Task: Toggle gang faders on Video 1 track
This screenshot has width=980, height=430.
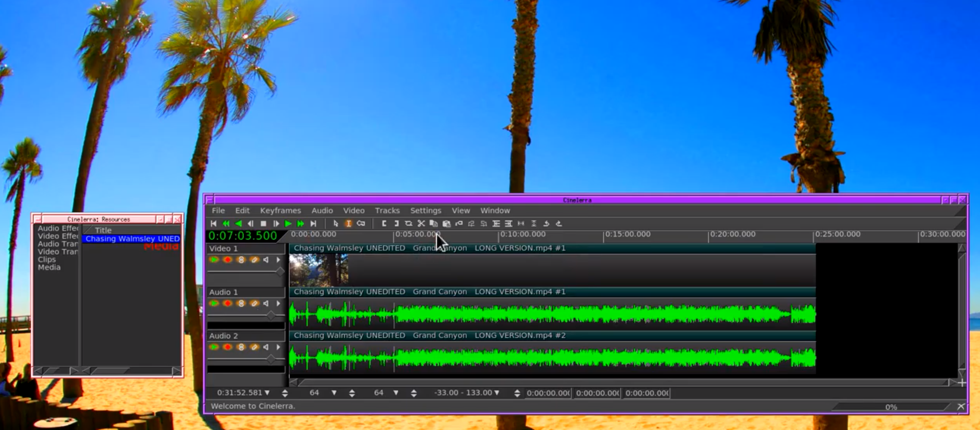Action: point(241,259)
